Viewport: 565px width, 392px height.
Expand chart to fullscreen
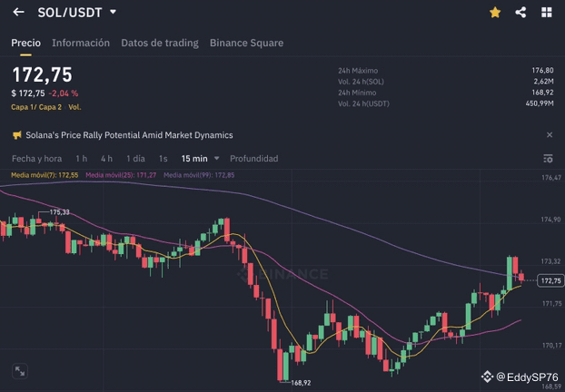[x=19, y=370]
